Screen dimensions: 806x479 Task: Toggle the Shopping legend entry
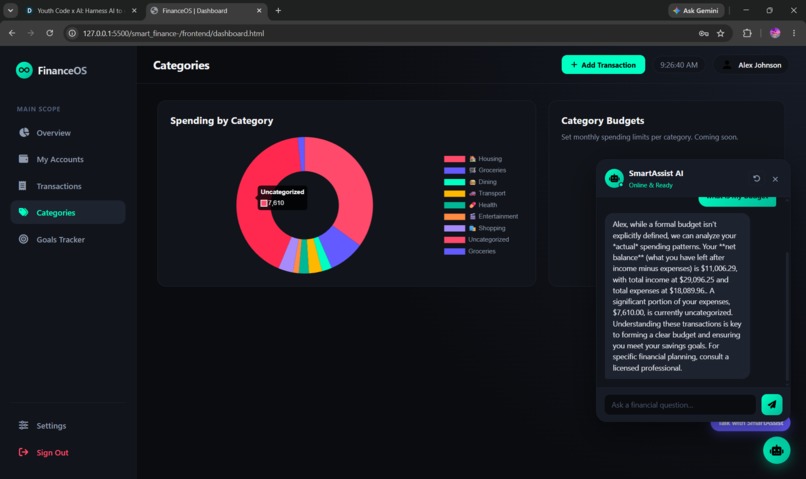click(475, 228)
